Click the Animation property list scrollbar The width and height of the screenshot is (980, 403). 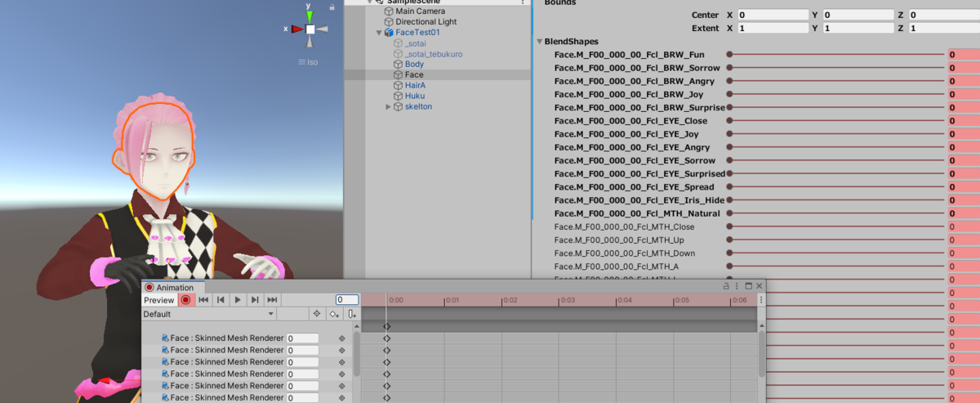coord(356,356)
